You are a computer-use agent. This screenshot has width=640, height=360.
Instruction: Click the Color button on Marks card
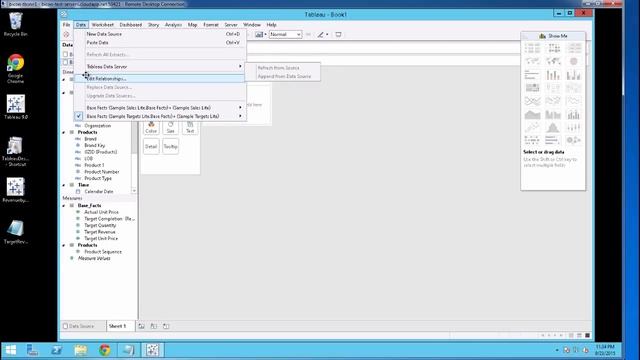151,127
